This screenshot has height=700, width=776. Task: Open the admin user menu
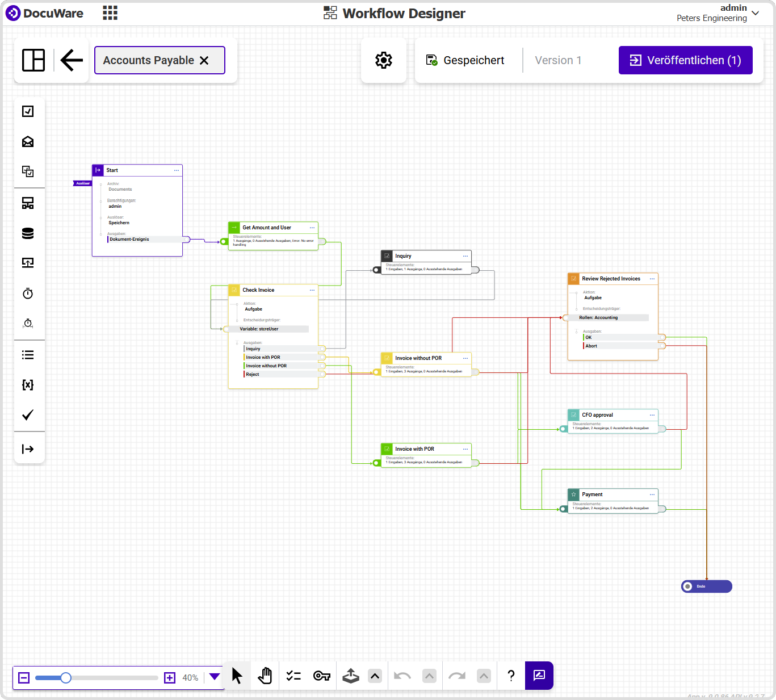pos(718,13)
